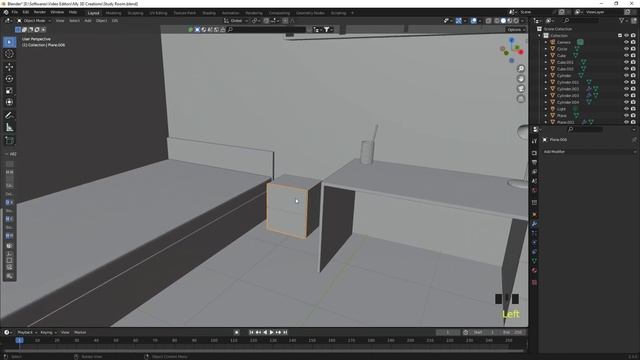Open Global transform orientation dropdown
The image size is (640, 360).
coord(236,20)
